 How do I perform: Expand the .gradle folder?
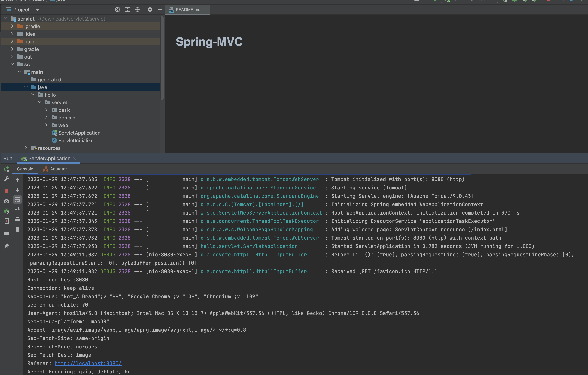(x=12, y=26)
